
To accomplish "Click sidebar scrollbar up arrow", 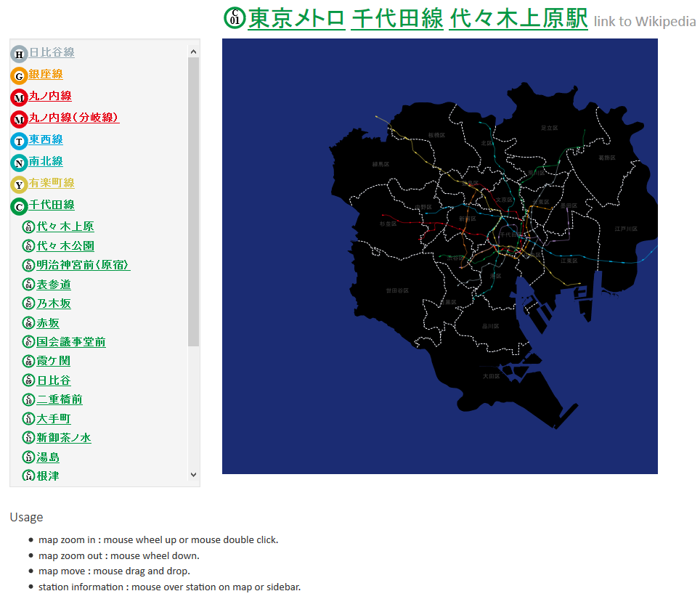I will 193,52.
